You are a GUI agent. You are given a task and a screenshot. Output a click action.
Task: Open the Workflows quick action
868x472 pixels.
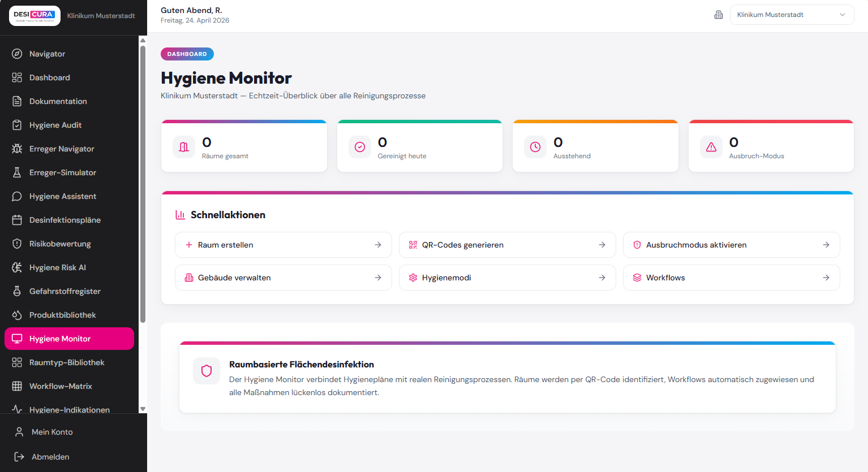point(732,278)
